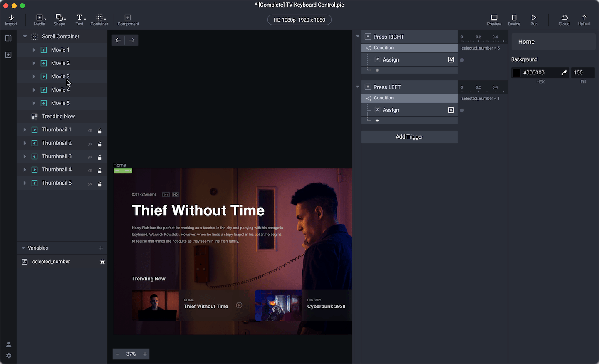The height and width of the screenshot is (364, 599).
Task: Run the prototype
Action: [x=534, y=20]
